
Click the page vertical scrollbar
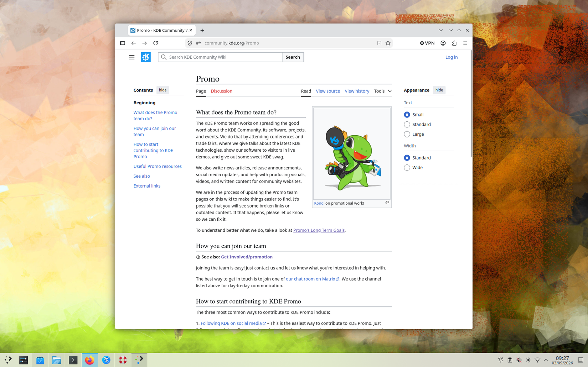coord(471,103)
